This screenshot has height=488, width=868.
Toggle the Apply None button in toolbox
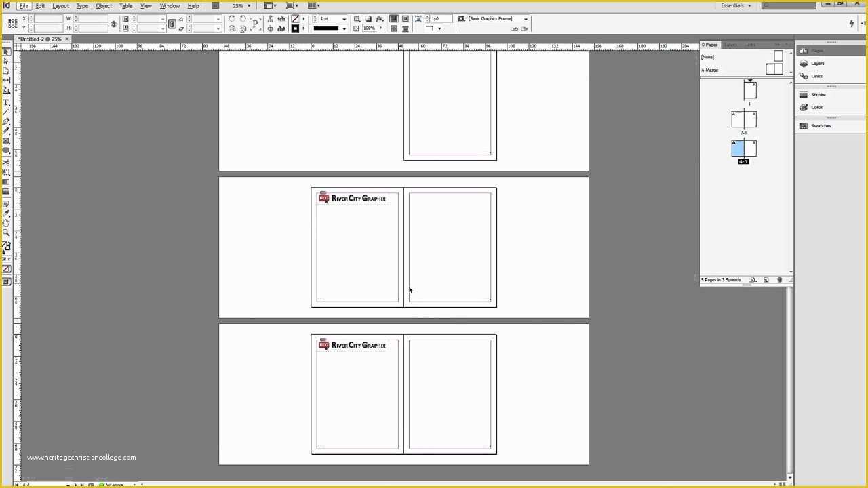6,270
